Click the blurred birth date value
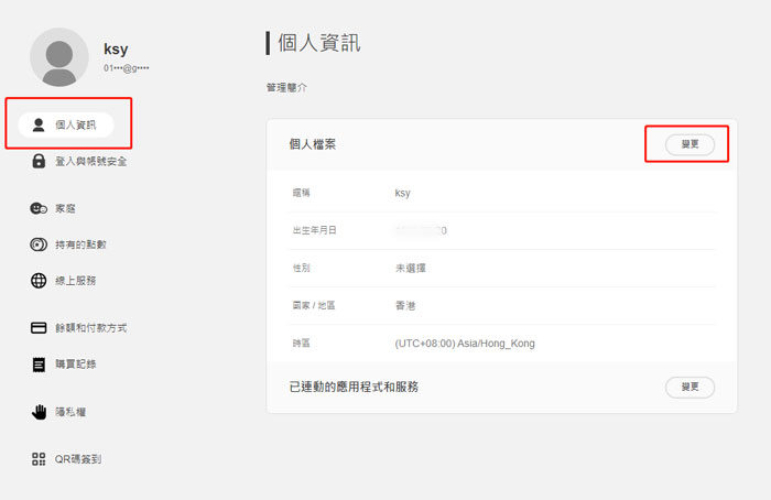The height and width of the screenshot is (500, 771). (x=421, y=230)
